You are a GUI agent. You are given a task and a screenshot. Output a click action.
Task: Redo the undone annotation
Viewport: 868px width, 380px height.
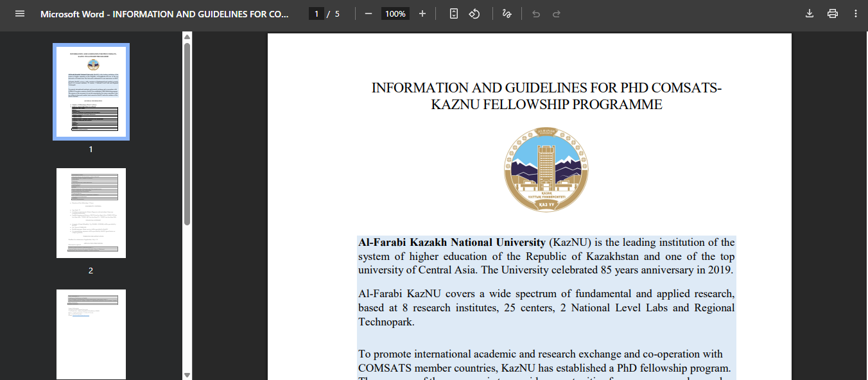pyautogui.click(x=556, y=13)
